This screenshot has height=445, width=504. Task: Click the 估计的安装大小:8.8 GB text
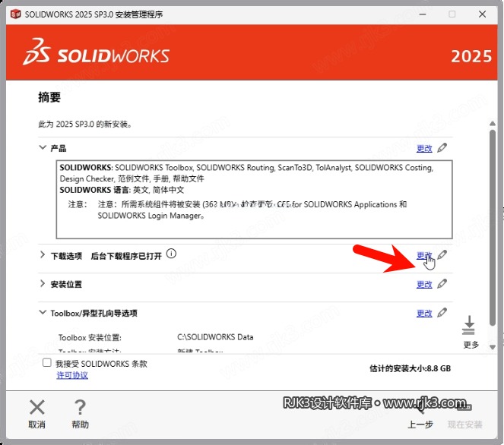pyautogui.click(x=410, y=368)
